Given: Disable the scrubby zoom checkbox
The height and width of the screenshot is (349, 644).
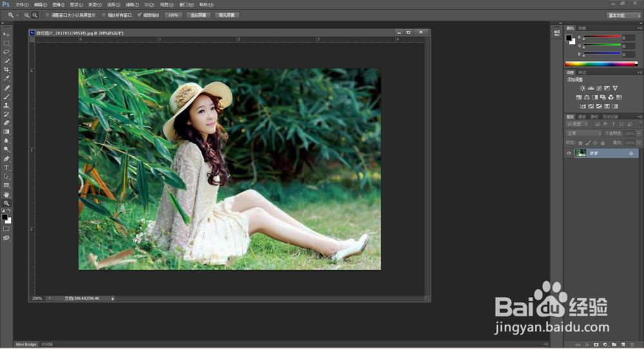Looking at the screenshot, I should click(139, 15).
